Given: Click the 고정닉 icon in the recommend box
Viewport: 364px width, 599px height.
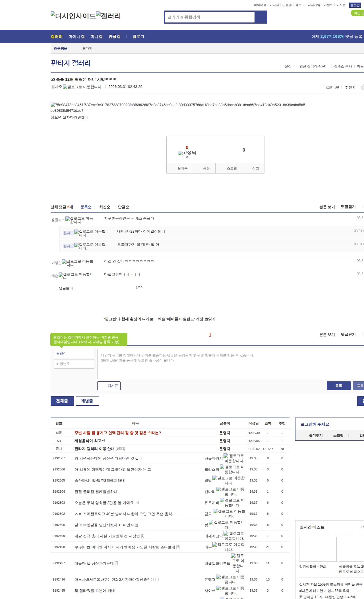Looking at the screenshot, I should pyautogui.click(x=180, y=153).
